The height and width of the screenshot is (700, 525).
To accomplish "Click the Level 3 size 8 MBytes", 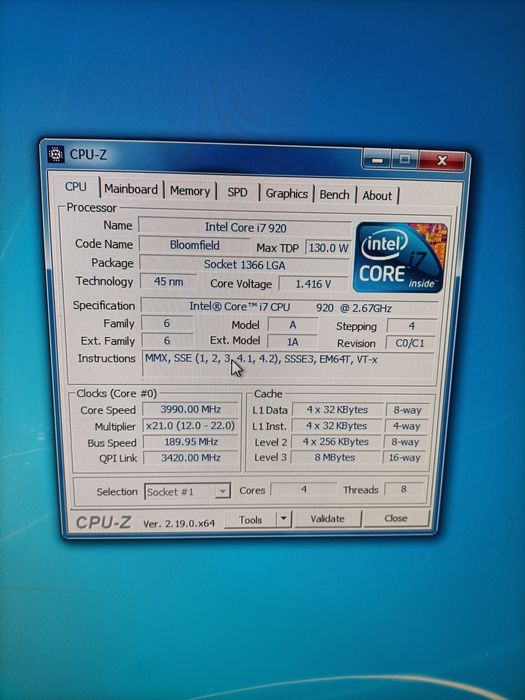I will pyautogui.click(x=335, y=457).
